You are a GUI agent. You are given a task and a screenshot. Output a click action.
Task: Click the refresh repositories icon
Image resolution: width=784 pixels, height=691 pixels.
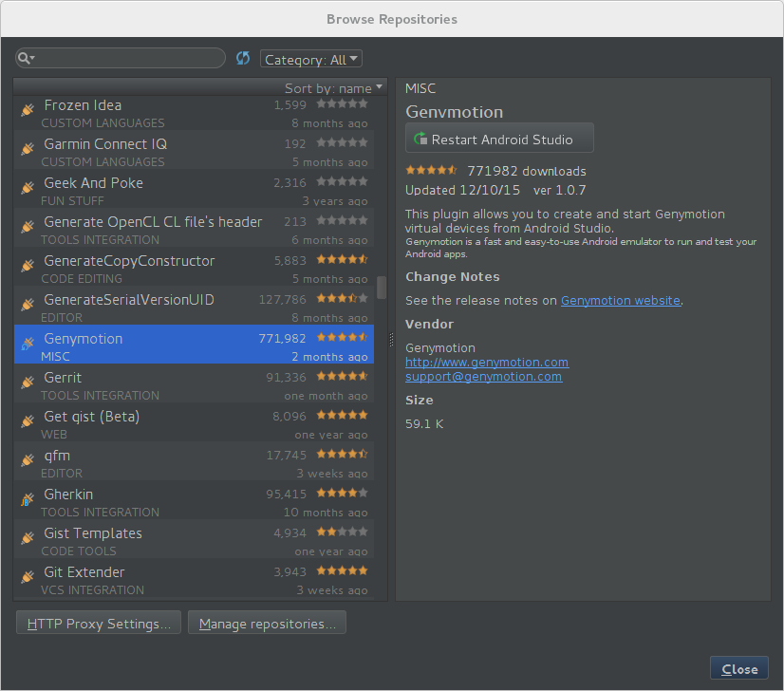[x=243, y=59]
